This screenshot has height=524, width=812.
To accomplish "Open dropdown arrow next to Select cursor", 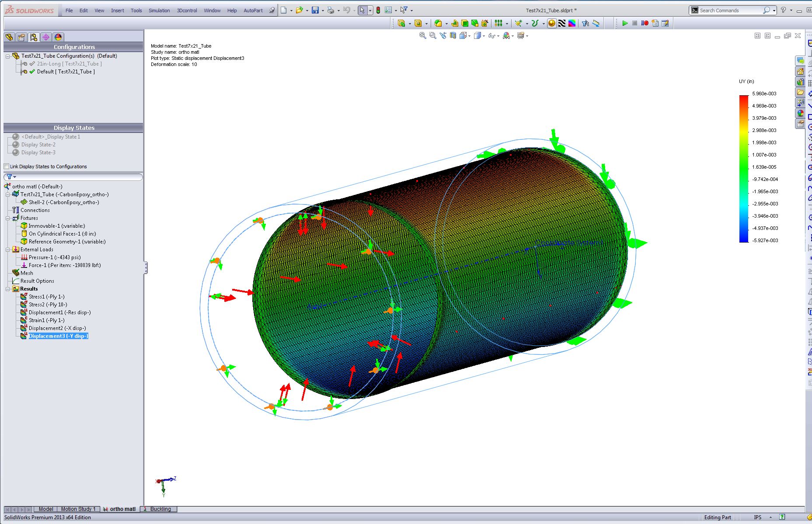I will tap(370, 10).
